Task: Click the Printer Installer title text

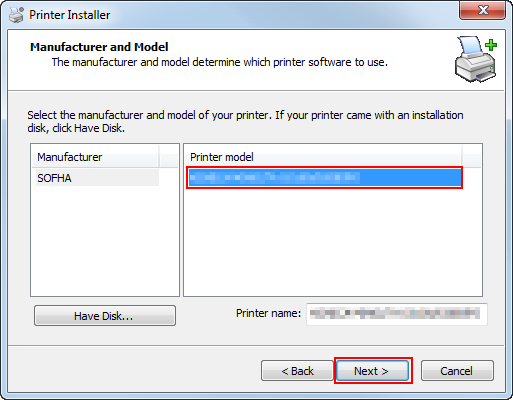Action: pos(70,15)
